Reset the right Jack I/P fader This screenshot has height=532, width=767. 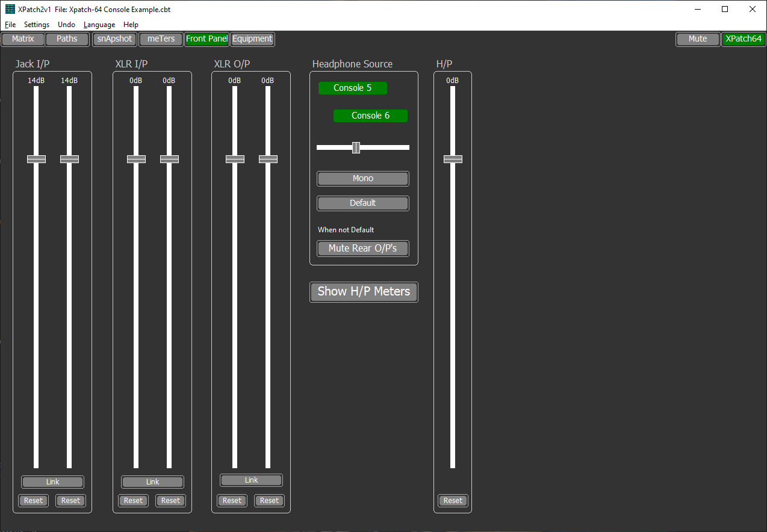pyautogui.click(x=70, y=501)
